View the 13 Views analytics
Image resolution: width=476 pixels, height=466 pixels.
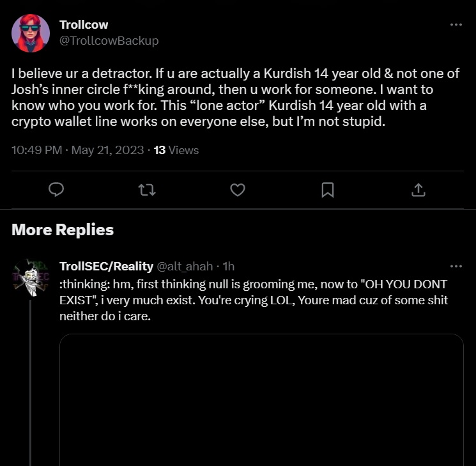[176, 150]
